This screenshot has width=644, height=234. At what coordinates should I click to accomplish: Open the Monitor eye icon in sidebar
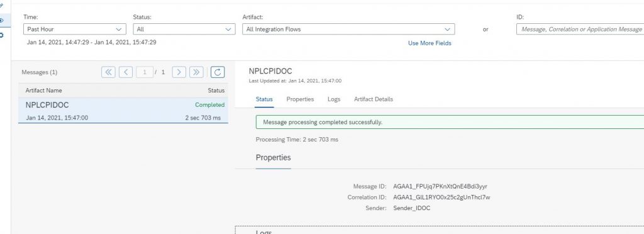coord(2,20)
